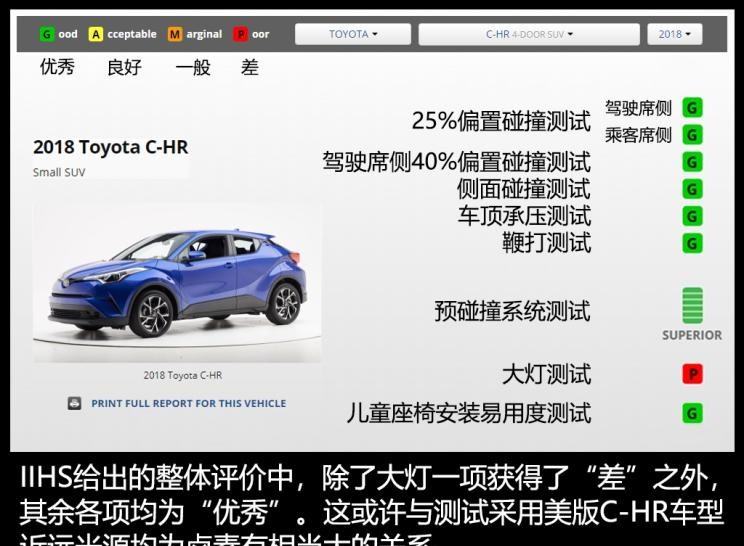Open the C-HR 4-door SUV model dropdown
The image size is (744, 546).
pyautogui.click(x=529, y=34)
